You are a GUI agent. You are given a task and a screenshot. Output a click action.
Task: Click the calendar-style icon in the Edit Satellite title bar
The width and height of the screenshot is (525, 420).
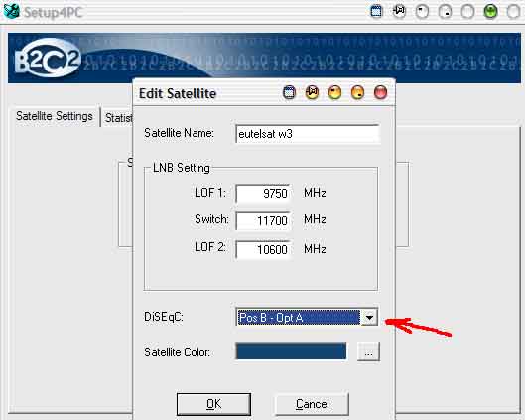coord(289,92)
